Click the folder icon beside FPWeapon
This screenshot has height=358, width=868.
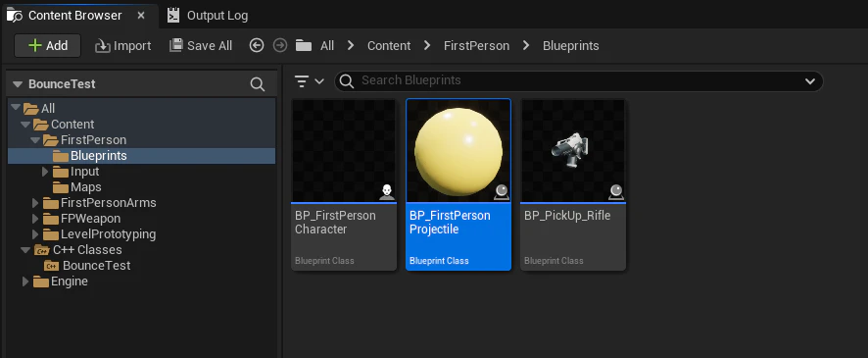coord(50,219)
